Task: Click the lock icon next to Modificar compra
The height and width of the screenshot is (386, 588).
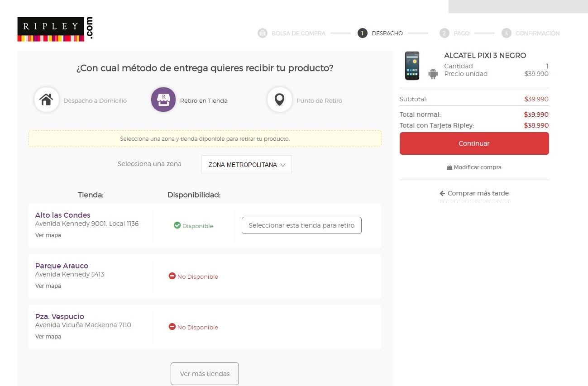Action: click(449, 167)
